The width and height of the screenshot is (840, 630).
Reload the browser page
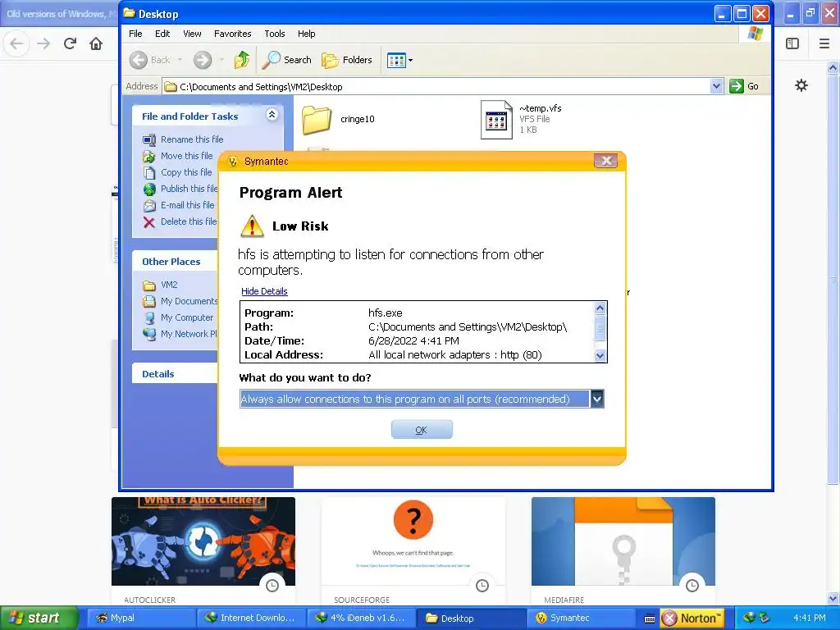coord(70,43)
